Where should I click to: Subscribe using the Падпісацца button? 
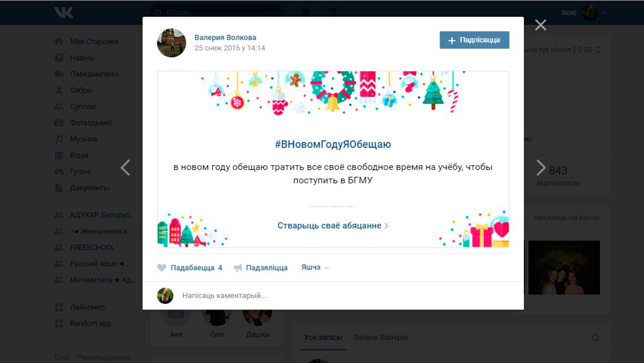[x=474, y=40]
